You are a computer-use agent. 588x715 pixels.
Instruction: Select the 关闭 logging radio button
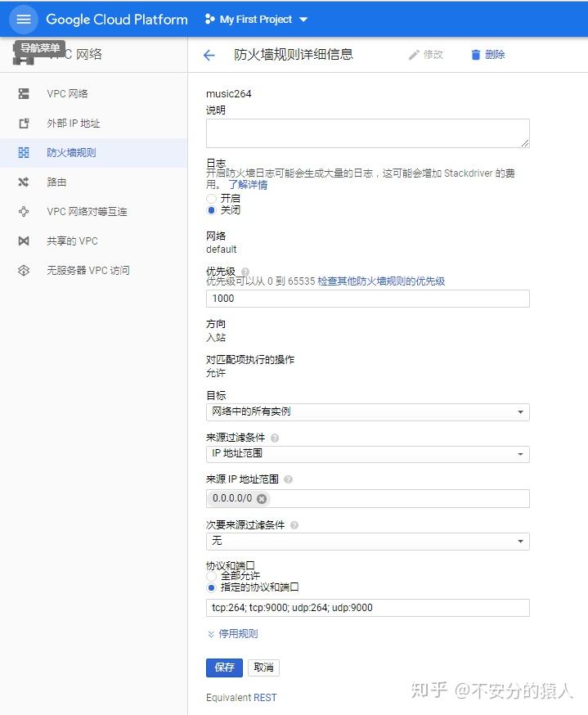(211, 210)
